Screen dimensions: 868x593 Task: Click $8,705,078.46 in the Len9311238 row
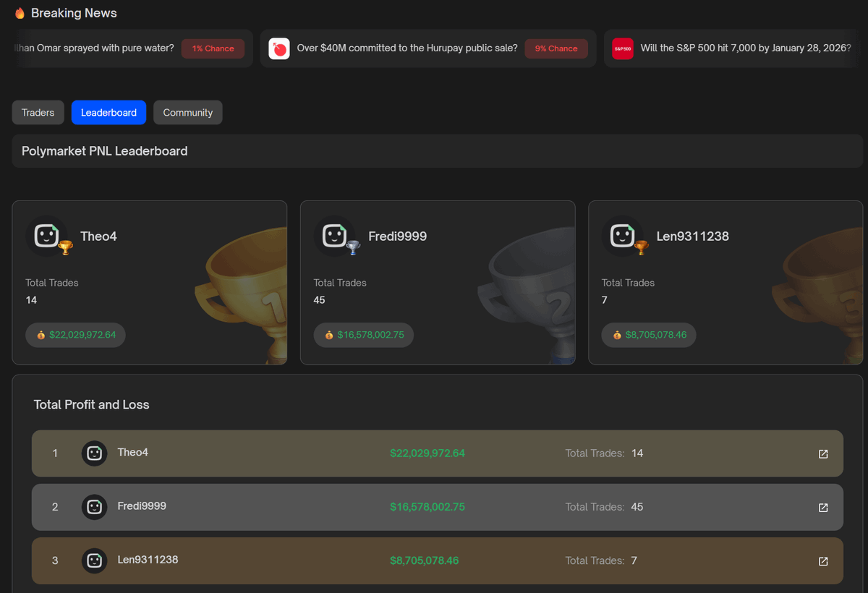coord(424,560)
